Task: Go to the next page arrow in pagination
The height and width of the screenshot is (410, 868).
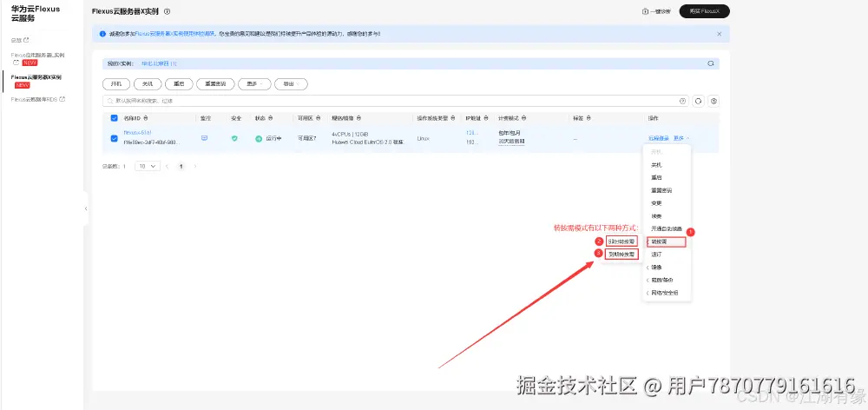Action: click(194, 166)
